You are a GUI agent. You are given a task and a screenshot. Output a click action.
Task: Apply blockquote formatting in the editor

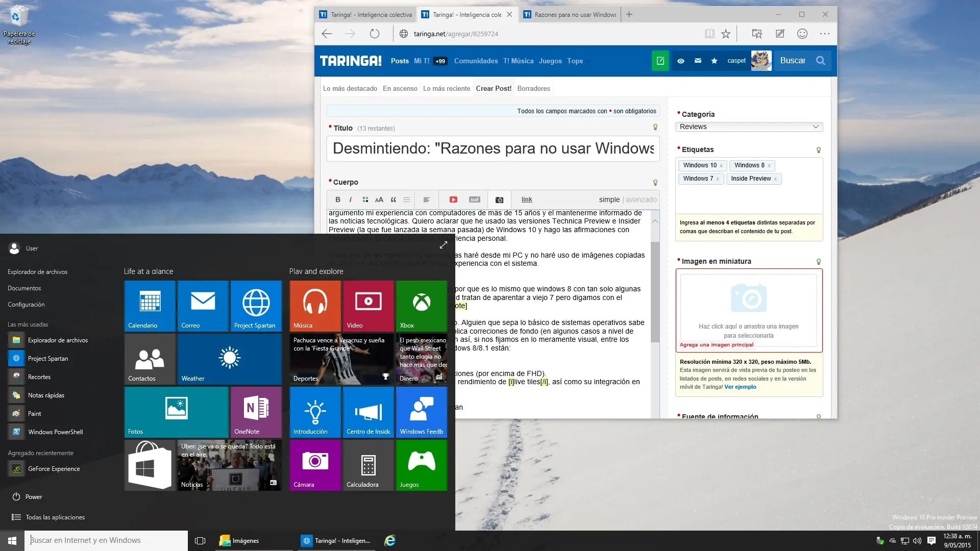pos(394,200)
